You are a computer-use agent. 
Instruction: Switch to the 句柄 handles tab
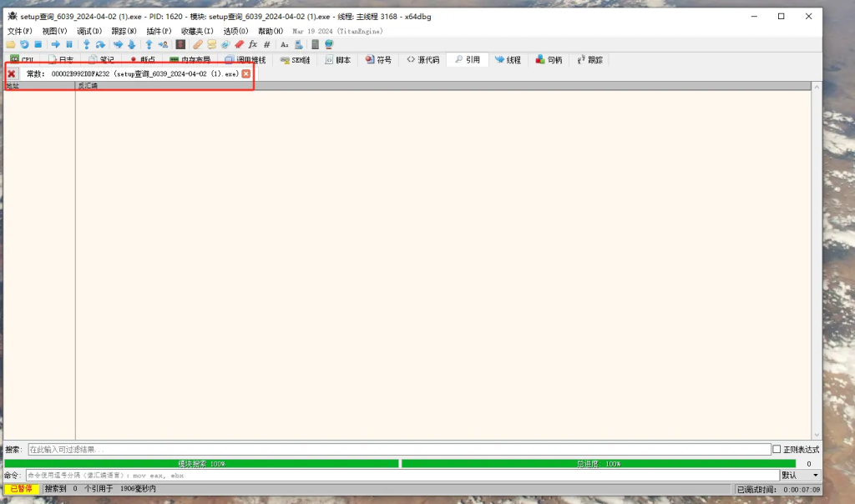click(x=549, y=60)
